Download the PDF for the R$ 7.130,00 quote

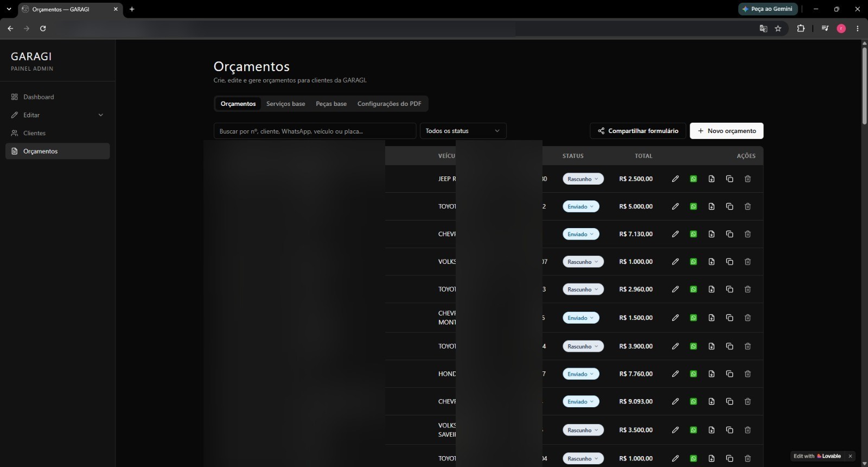coord(711,234)
